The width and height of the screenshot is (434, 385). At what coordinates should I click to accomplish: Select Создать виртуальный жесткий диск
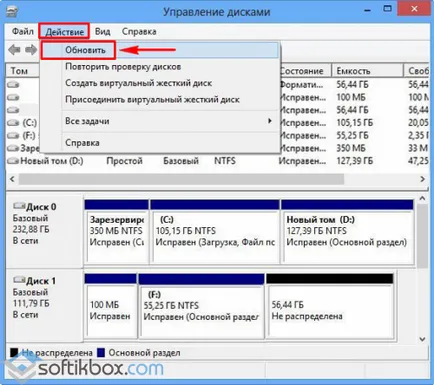tap(160, 83)
